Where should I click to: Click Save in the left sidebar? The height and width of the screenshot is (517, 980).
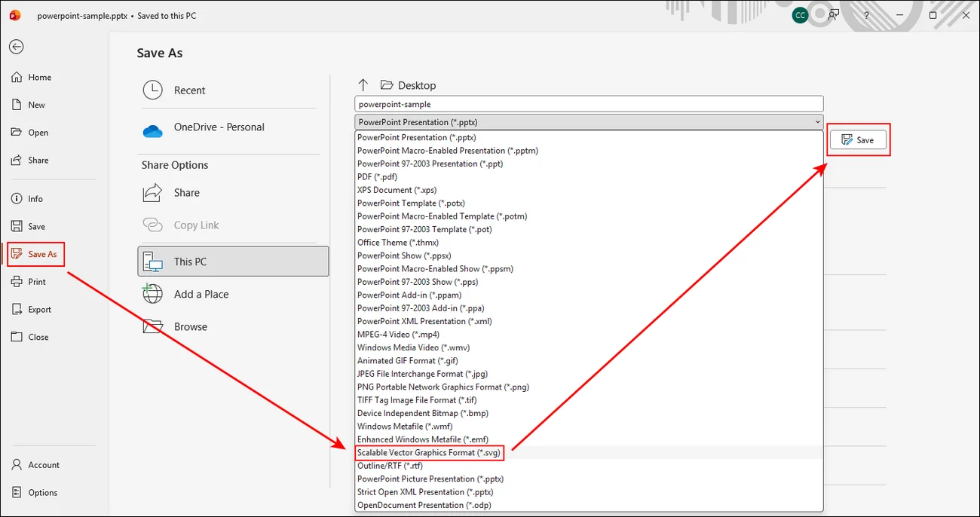(29, 226)
